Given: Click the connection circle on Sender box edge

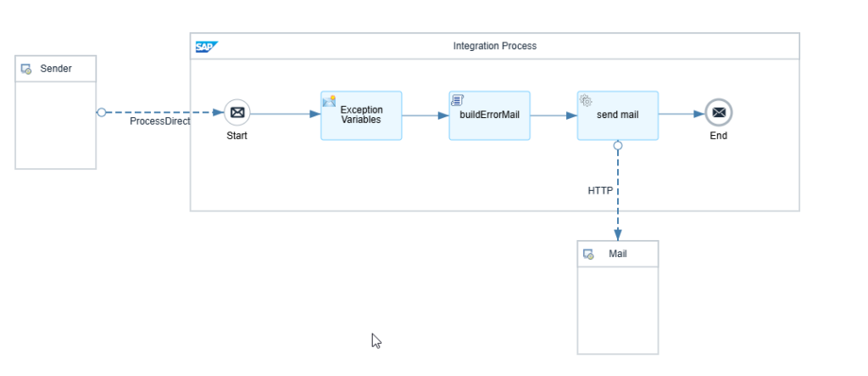Looking at the screenshot, I should click(x=102, y=113).
